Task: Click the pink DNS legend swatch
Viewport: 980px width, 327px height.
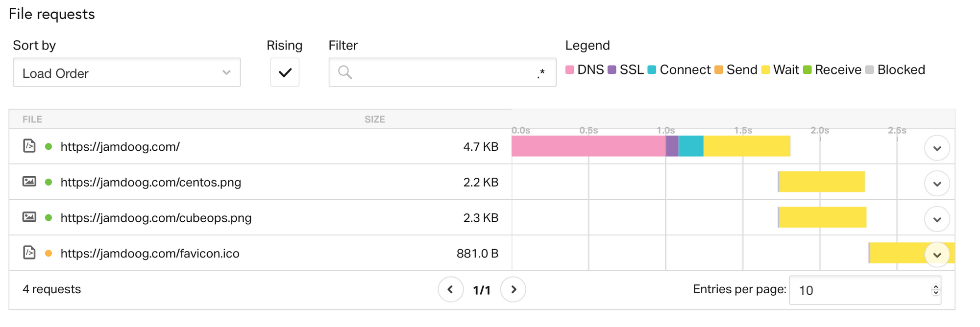Action: point(569,70)
